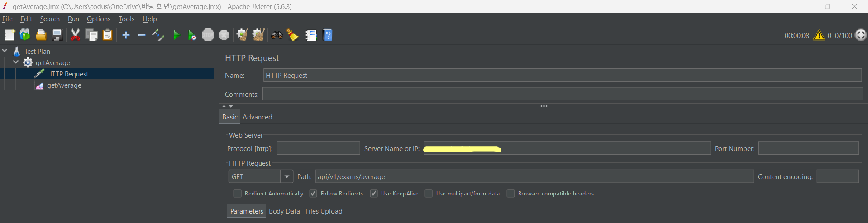Collapse the Test Plan tree node
The height and width of the screenshot is (223, 868).
[5, 51]
